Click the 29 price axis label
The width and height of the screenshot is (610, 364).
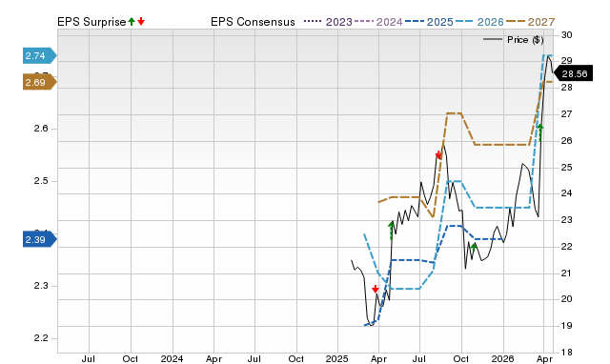[566, 61]
